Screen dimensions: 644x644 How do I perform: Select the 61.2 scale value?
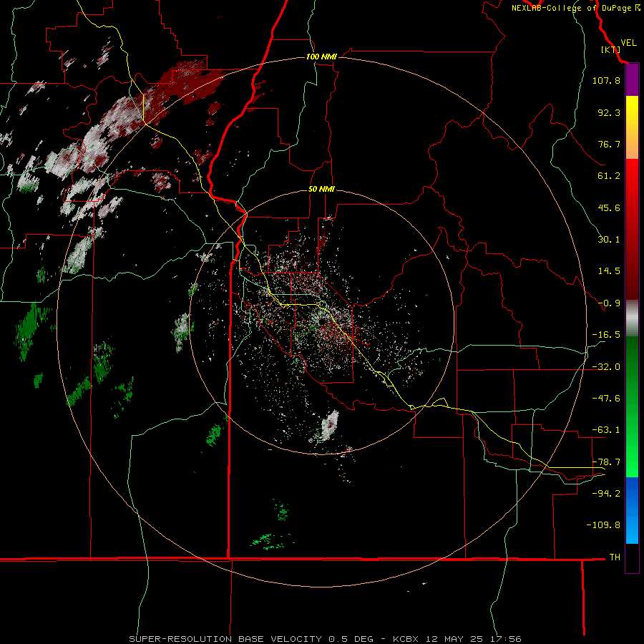point(609,176)
